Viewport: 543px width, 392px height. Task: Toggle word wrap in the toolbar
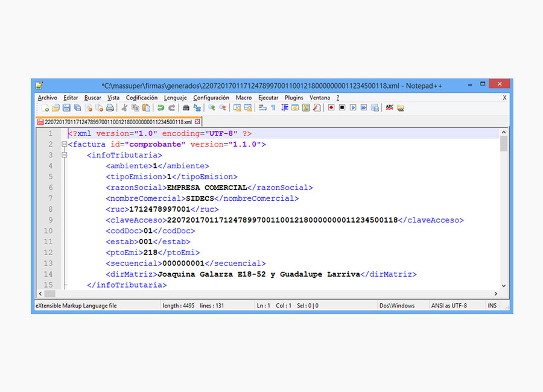pos(262,108)
